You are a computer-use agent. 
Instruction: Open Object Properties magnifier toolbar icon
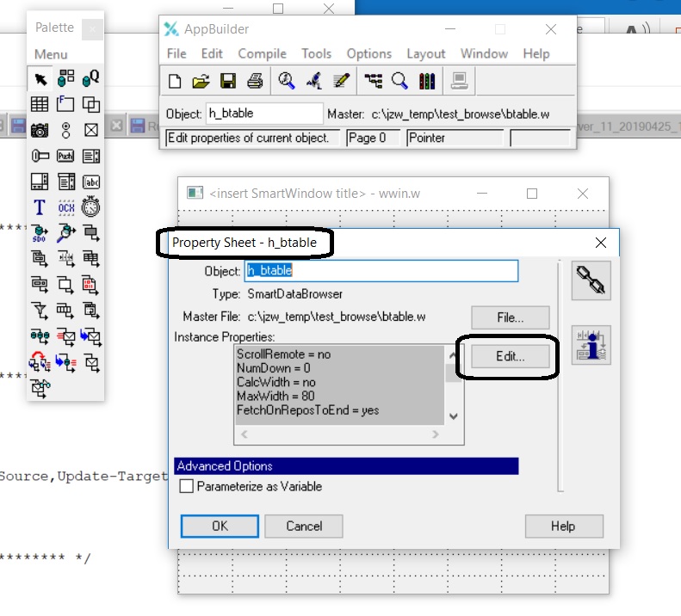400,81
